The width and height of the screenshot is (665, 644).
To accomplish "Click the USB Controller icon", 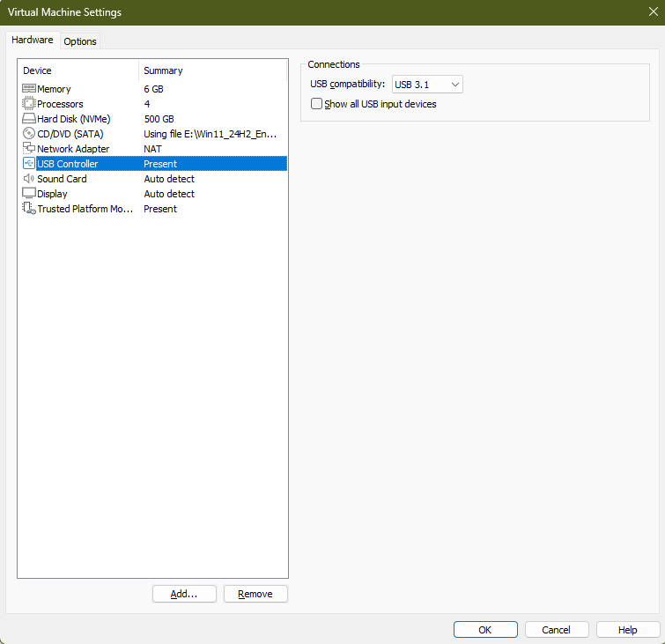I will pyautogui.click(x=29, y=164).
